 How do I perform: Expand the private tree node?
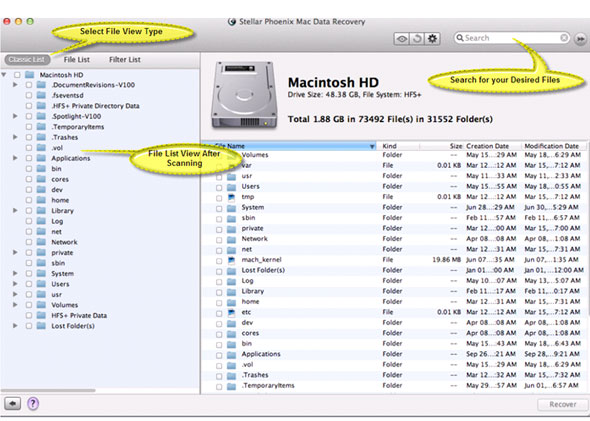click(15, 252)
